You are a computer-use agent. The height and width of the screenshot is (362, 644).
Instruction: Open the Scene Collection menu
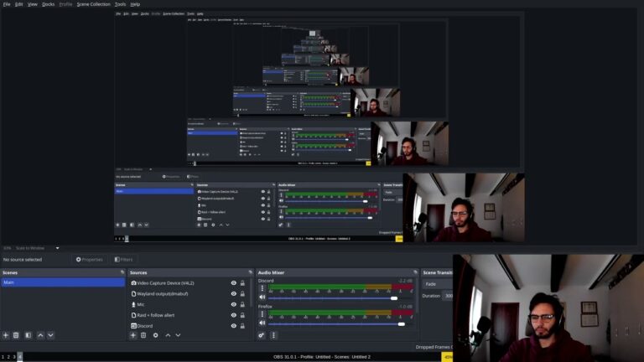point(93,4)
